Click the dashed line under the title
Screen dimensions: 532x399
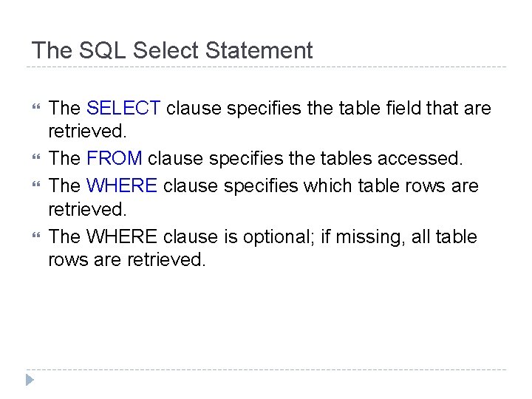pos(266,67)
